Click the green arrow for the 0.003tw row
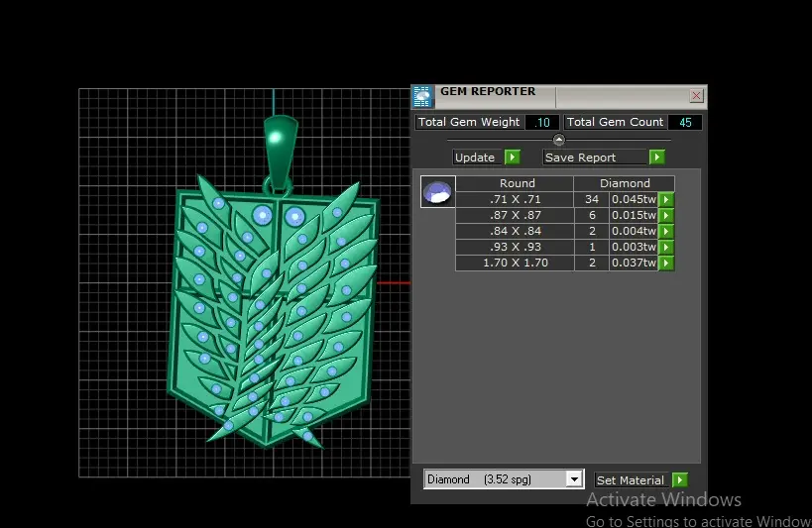Screen dimensions: 812x528 (666, 247)
